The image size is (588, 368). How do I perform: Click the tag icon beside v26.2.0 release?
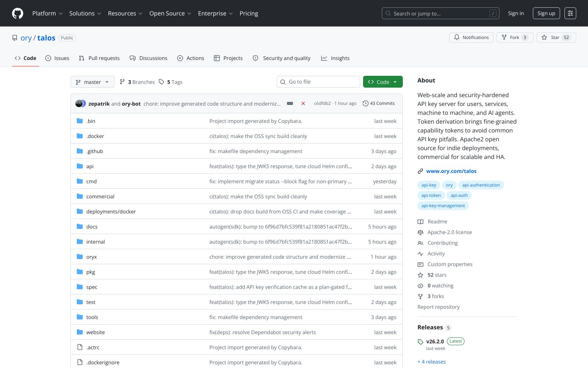(x=420, y=342)
